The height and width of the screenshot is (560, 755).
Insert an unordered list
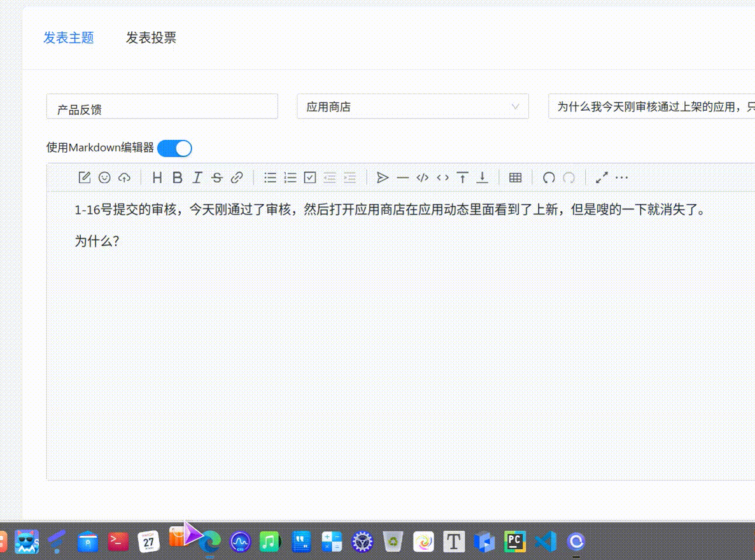270,178
